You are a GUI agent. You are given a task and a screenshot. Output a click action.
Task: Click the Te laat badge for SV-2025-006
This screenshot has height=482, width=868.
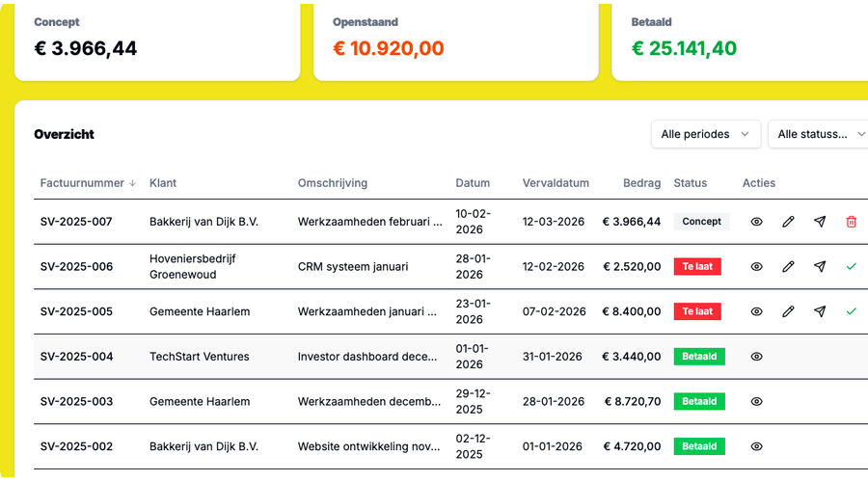tap(697, 266)
